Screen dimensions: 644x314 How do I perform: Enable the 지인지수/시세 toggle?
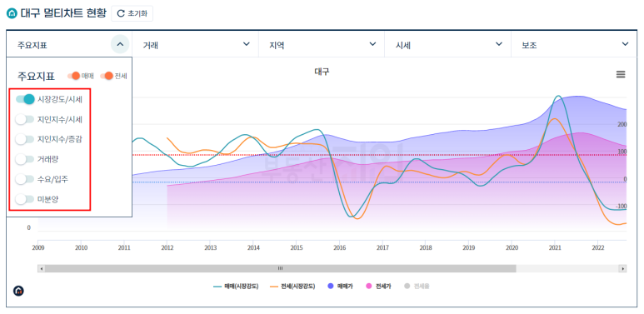tap(25, 119)
